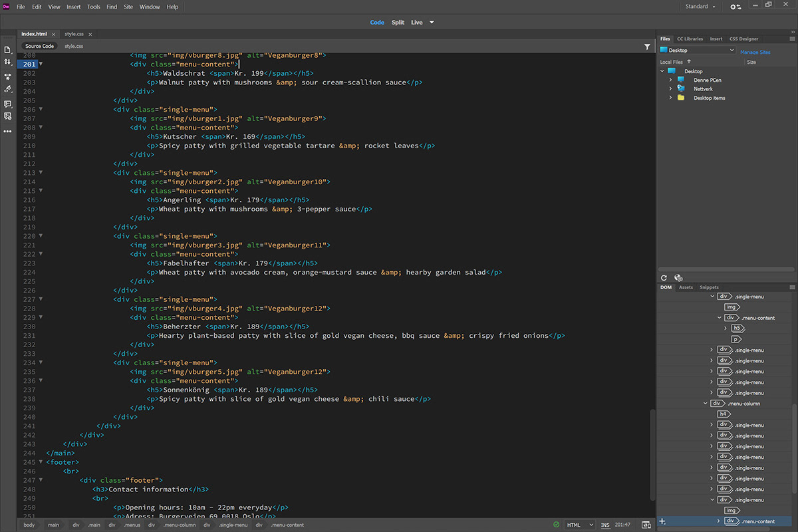Click the Remove Comment icon
This screenshot has width=798, height=532.
(x=8, y=116)
